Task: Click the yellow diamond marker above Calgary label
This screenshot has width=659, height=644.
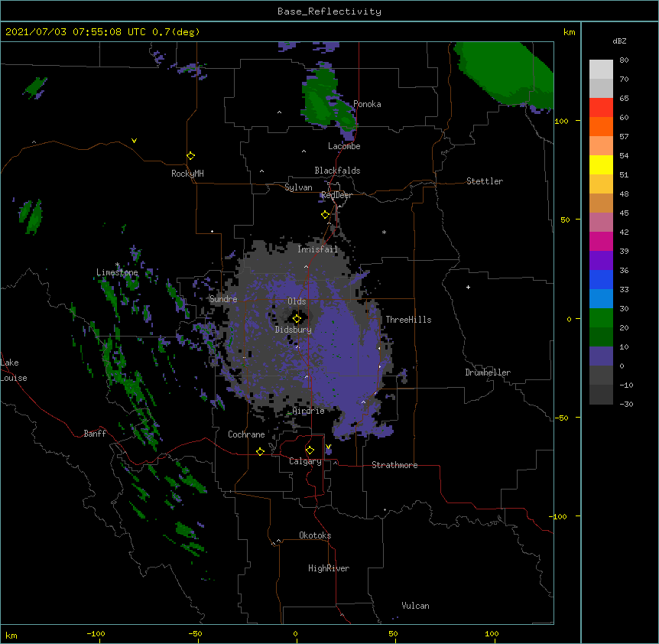Action: (x=310, y=450)
